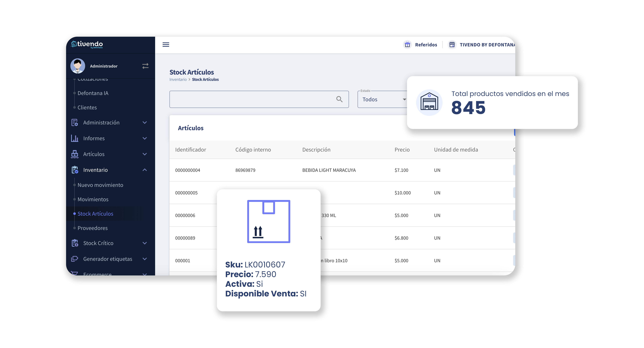Screen dimensions: 644x348
Task: Click inside the article search field
Action: click(x=259, y=99)
